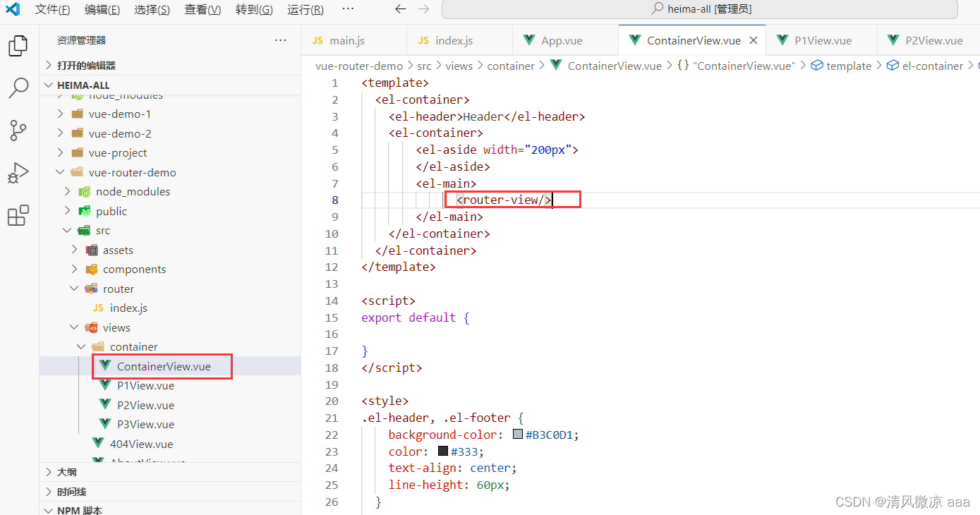Viewport: 980px width, 515px height.
Task: Click the node_modules folder icon under vue-router-demo
Action: click(x=85, y=191)
